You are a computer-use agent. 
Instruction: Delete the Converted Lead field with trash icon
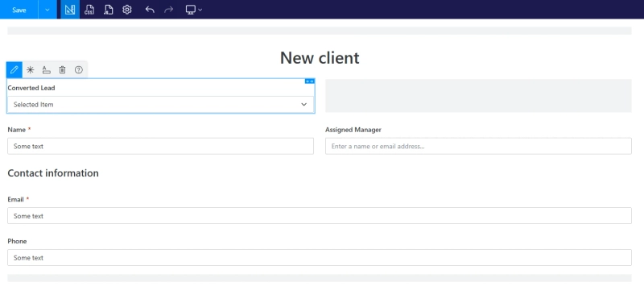tap(63, 70)
